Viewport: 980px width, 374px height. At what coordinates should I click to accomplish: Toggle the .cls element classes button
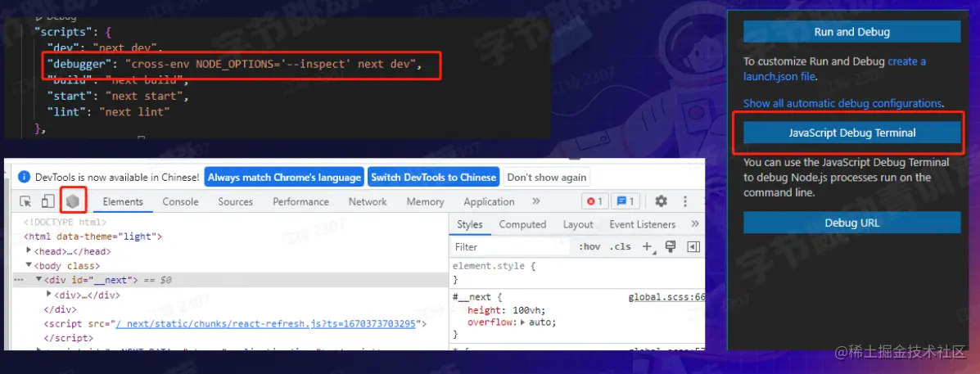click(x=620, y=246)
